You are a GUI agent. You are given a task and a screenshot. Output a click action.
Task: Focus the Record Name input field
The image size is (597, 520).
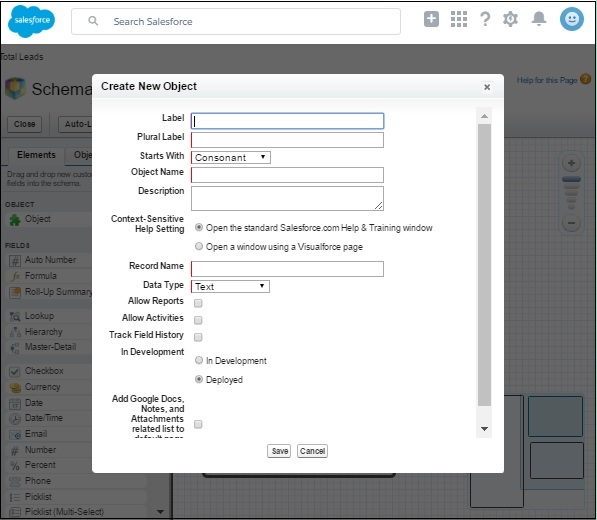287,269
